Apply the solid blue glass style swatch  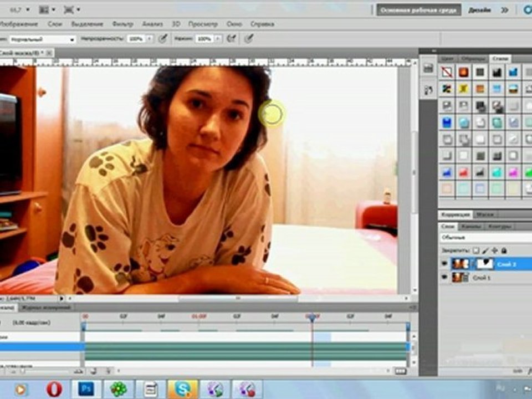tap(447, 122)
